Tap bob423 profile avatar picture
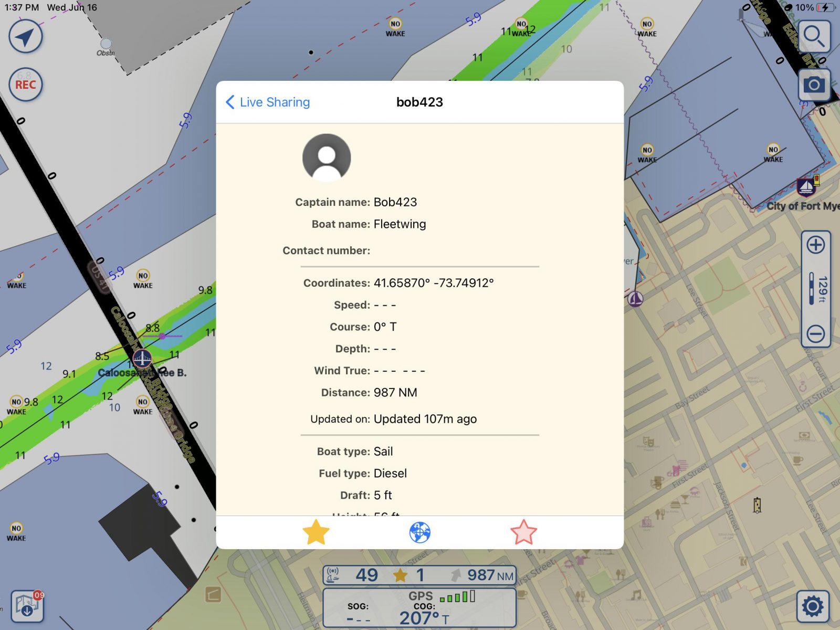 pos(327,158)
